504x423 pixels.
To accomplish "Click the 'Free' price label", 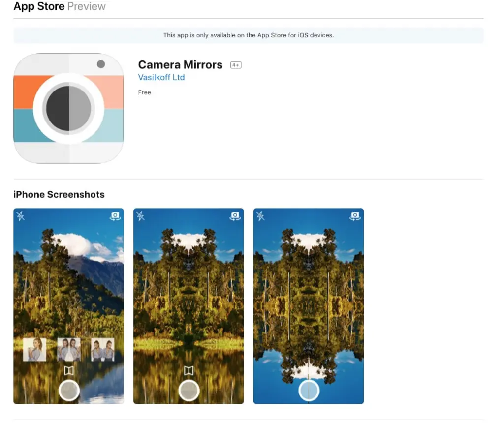I will pos(144,92).
